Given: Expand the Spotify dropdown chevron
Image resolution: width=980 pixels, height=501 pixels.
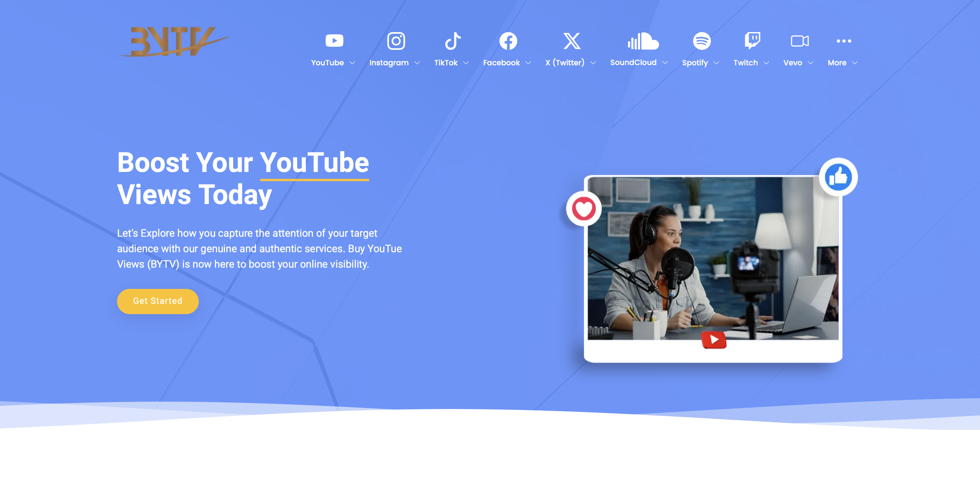Looking at the screenshot, I should (716, 63).
